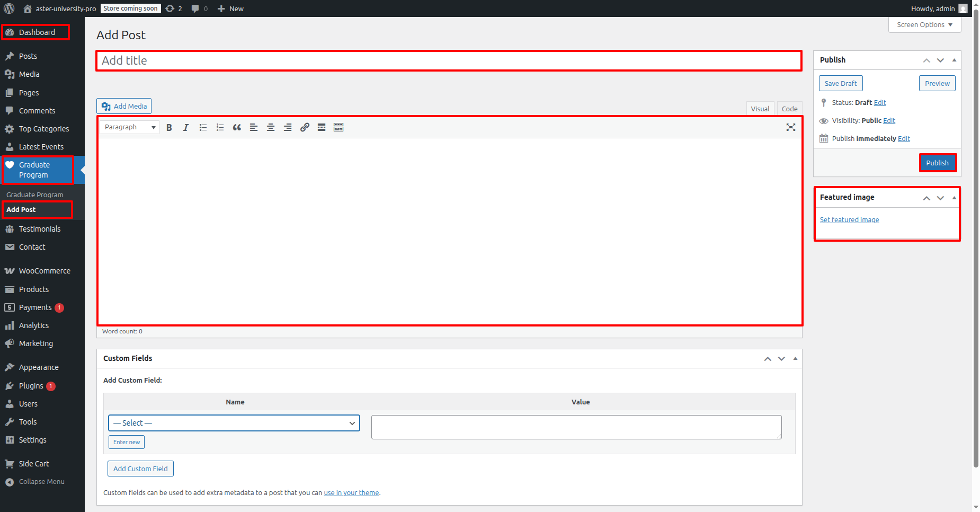Open Top Categories in sidebar

(x=44, y=129)
